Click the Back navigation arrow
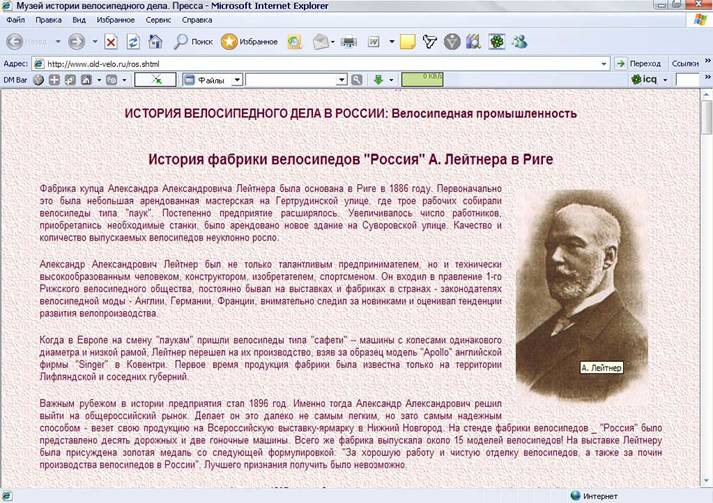 pos(14,42)
